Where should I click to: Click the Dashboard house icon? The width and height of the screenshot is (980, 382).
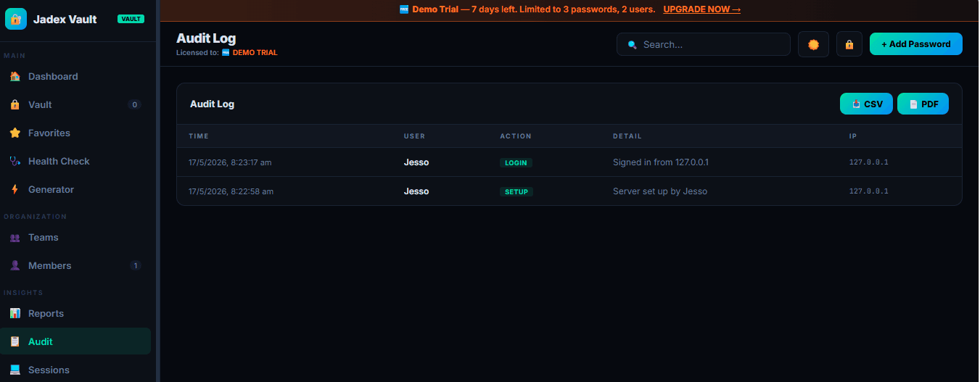click(15, 76)
